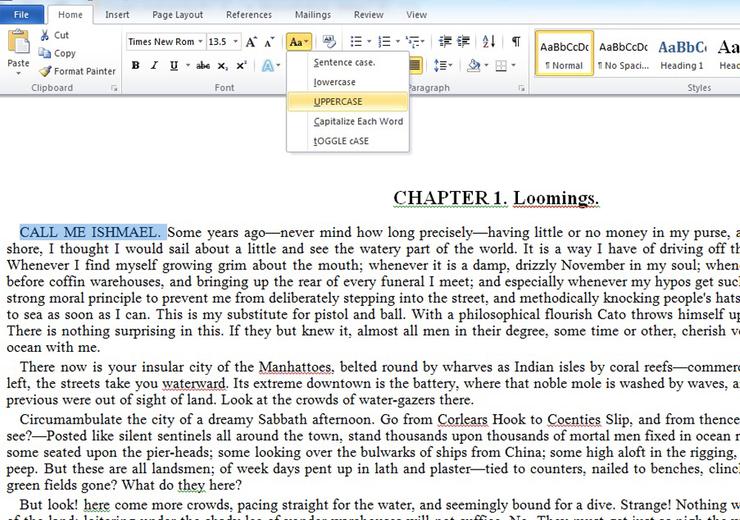This screenshot has height=520, width=740.
Task: Open the font size dropdown
Action: click(235, 42)
